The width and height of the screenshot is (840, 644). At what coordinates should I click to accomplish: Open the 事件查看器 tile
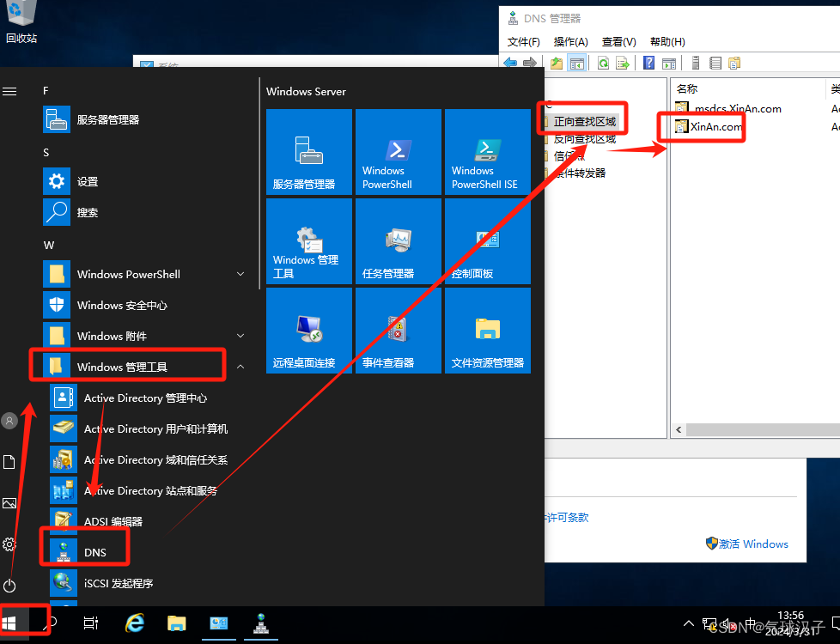coord(399,331)
